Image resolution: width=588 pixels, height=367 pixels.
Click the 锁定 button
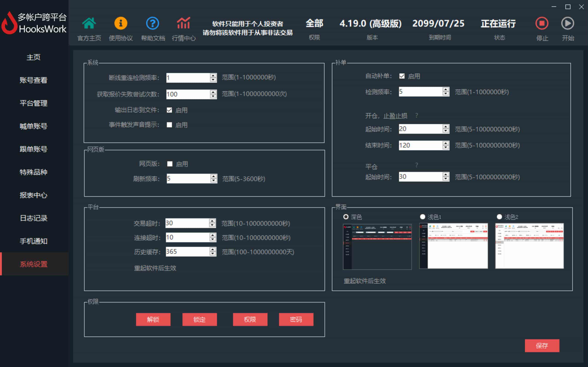coord(199,319)
